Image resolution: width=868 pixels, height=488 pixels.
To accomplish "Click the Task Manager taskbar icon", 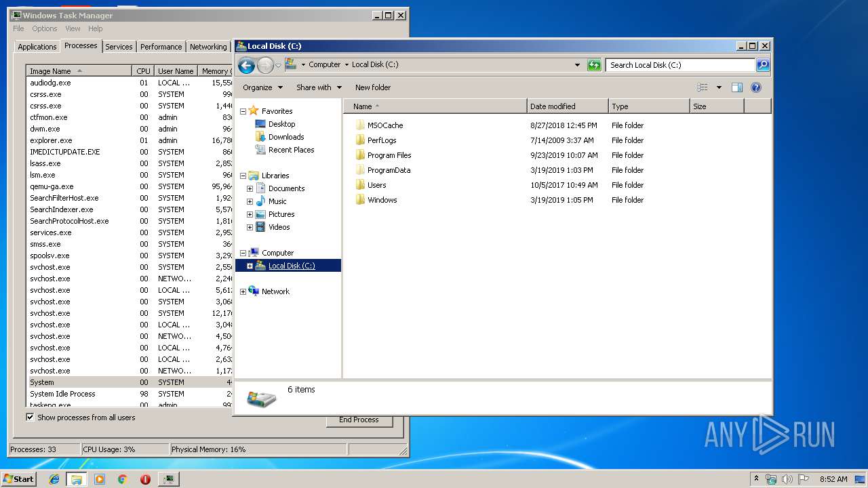I will (168, 479).
